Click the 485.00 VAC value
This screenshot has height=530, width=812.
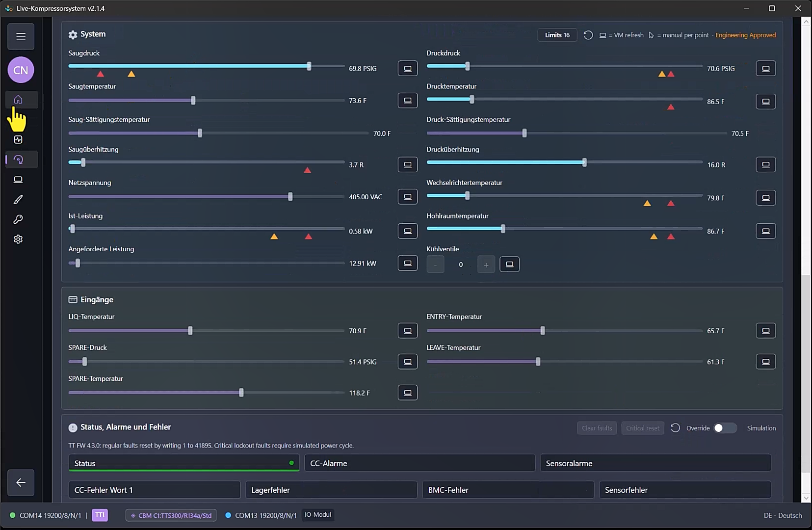[x=366, y=197]
